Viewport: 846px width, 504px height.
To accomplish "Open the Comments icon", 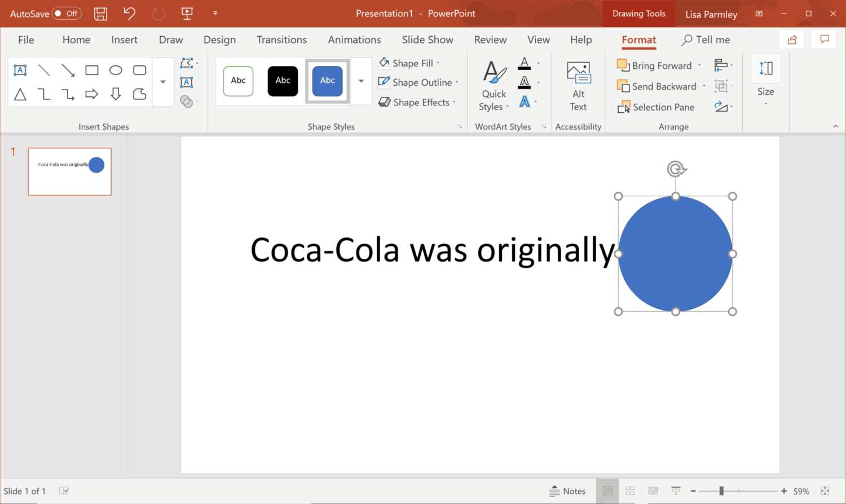I will pos(825,39).
